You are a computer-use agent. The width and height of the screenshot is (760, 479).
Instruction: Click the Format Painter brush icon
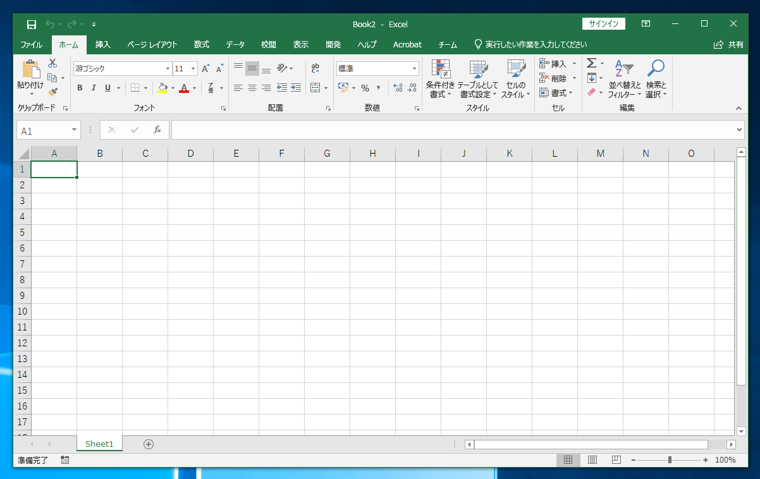tap(53, 92)
